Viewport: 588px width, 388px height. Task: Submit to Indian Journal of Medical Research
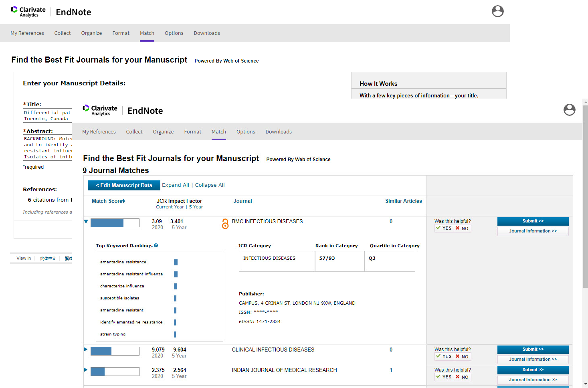click(533, 370)
